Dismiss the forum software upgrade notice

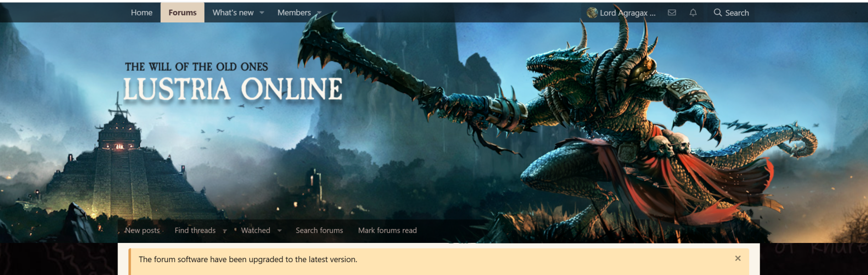pyautogui.click(x=738, y=258)
